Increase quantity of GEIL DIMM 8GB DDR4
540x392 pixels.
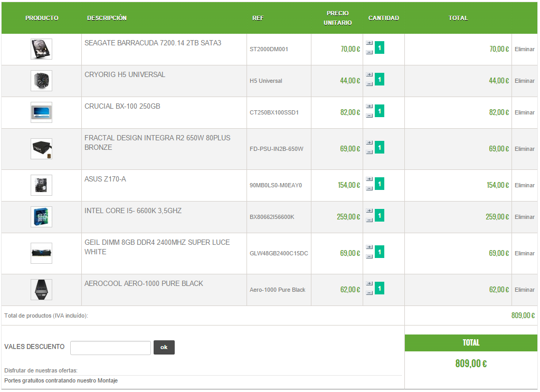click(369, 247)
